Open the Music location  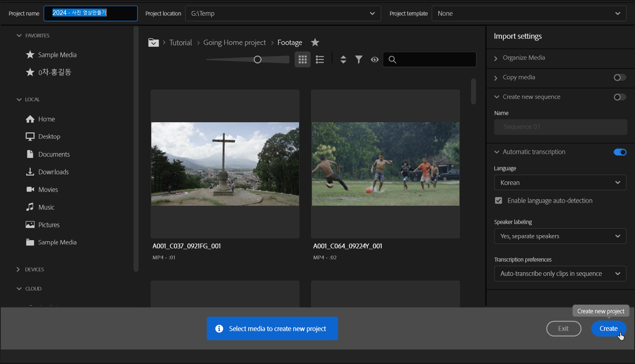click(x=40, y=207)
